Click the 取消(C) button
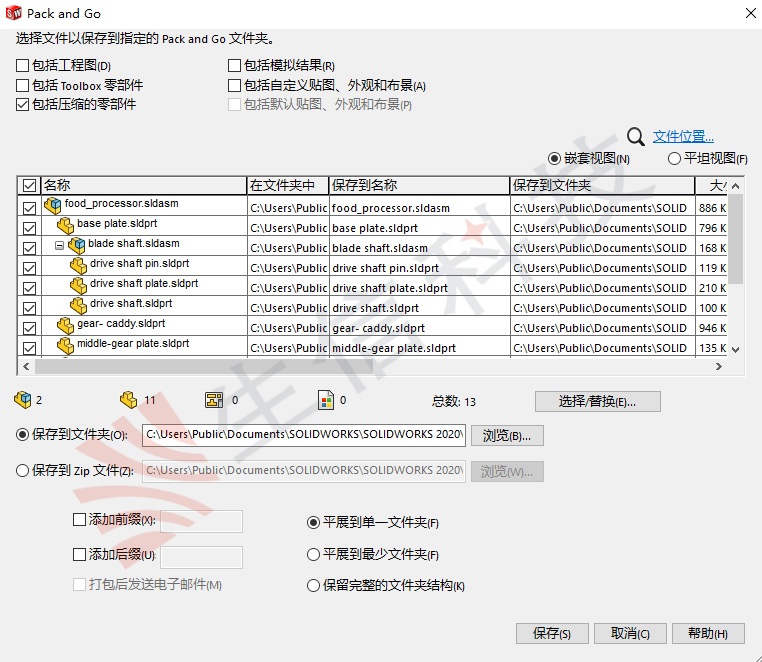Image resolution: width=762 pixels, height=662 pixels. pos(630,633)
